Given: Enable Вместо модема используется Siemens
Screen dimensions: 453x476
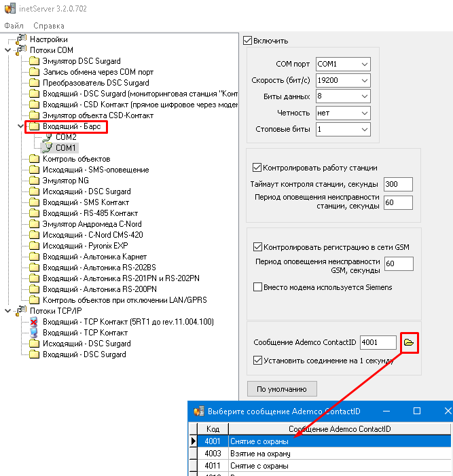Looking at the screenshot, I should click(258, 287).
